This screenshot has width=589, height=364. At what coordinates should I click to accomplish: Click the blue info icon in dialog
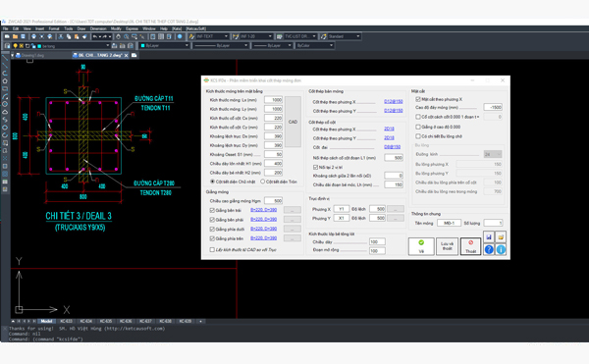click(x=501, y=249)
